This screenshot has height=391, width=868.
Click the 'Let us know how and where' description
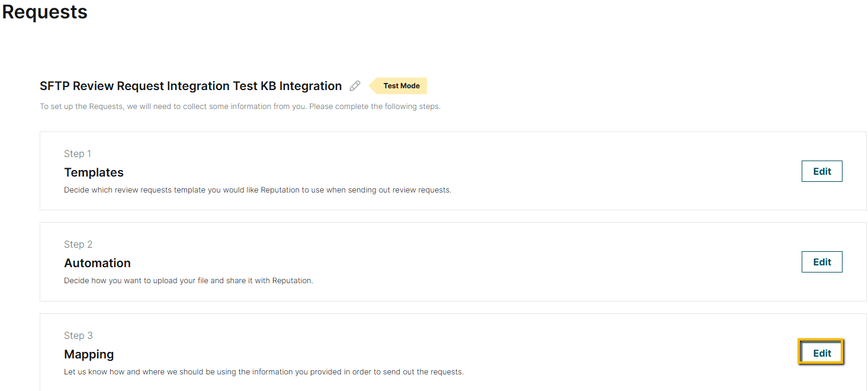coord(263,372)
